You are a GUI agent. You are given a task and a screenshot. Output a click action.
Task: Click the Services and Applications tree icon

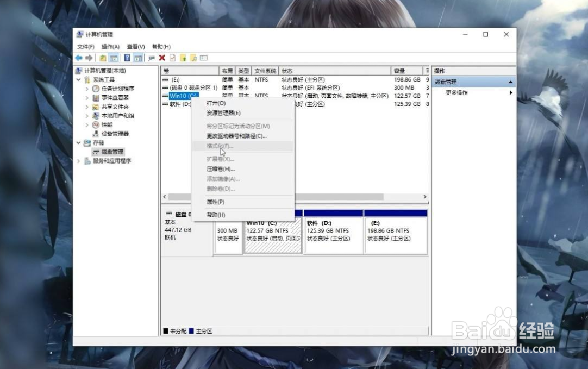[x=87, y=160]
